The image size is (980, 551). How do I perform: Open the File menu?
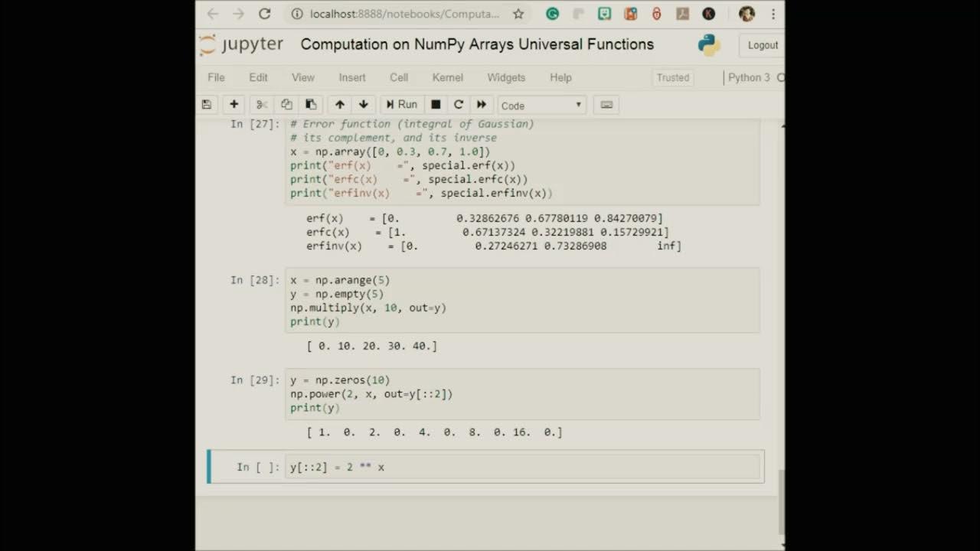(x=216, y=77)
